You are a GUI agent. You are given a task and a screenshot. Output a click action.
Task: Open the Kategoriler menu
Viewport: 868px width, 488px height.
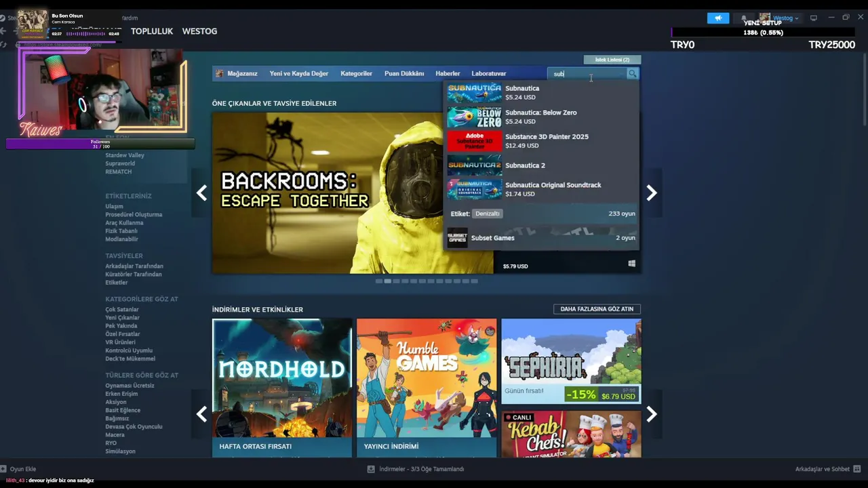coord(356,73)
